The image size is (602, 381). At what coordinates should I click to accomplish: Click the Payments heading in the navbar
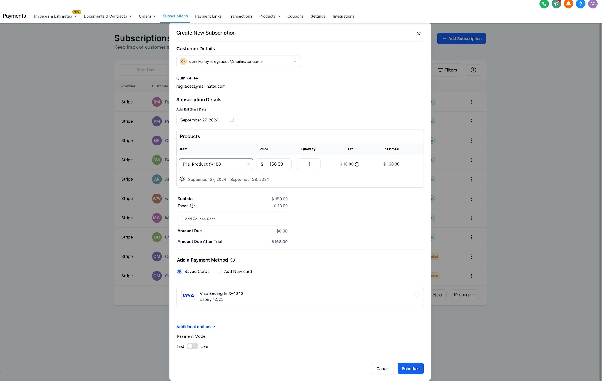pos(14,16)
